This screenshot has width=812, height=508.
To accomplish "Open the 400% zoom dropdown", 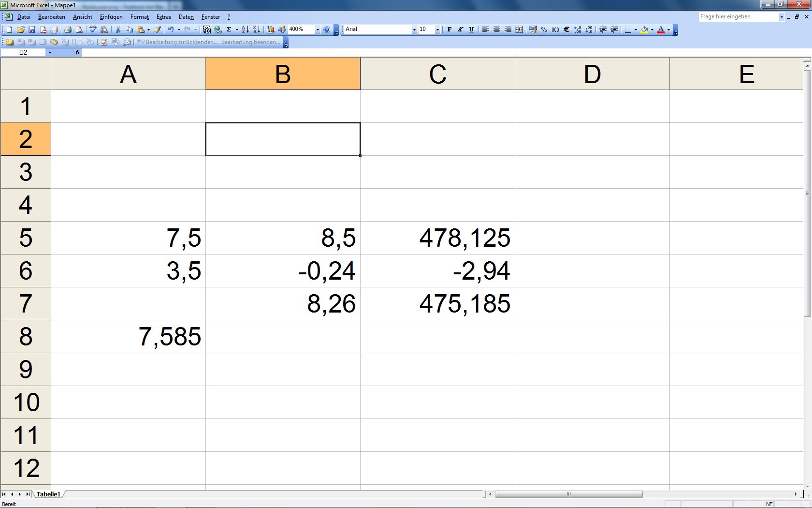I will coord(318,30).
